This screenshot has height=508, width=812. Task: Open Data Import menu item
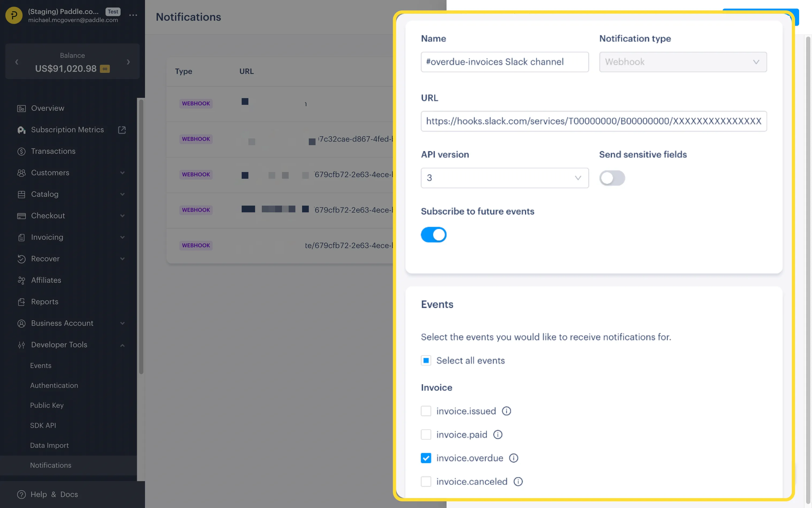tap(49, 446)
